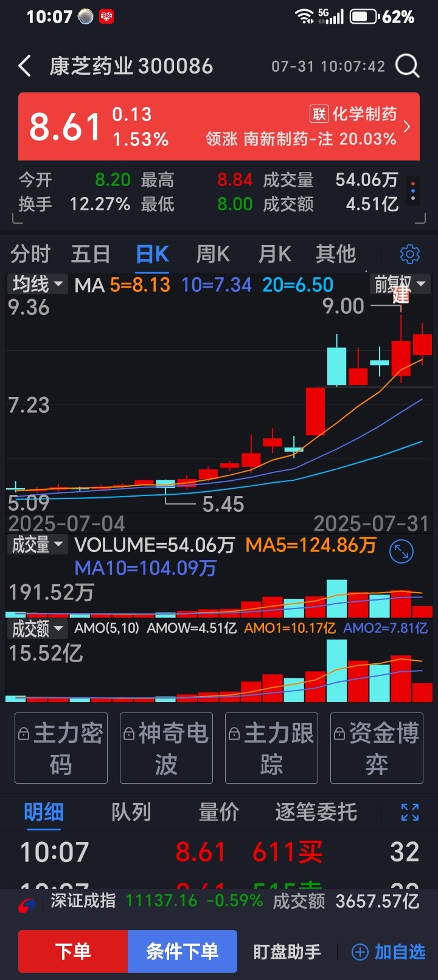The width and height of the screenshot is (438, 980).
Task: Open locked 资金博弈 indicator
Action: [x=377, y=748]
